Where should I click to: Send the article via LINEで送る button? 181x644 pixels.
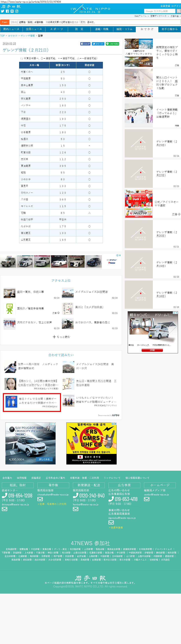coord(112,44)
